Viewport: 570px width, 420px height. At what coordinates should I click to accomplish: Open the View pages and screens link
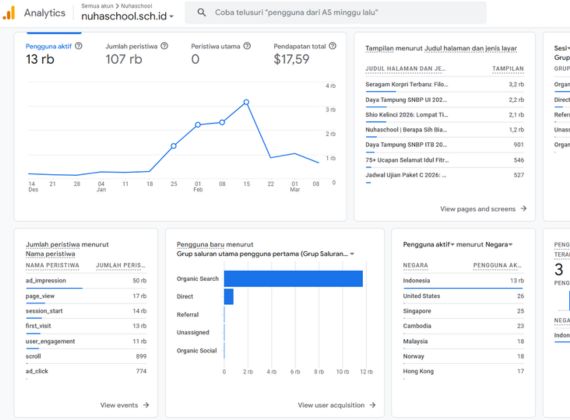click(x=483, y=209)
